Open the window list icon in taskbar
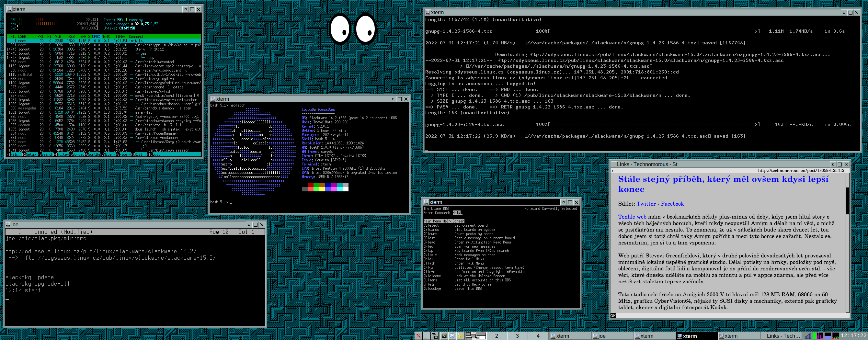Image resolution: width=868 pixels, height=340 pixels. pos(434,335)
